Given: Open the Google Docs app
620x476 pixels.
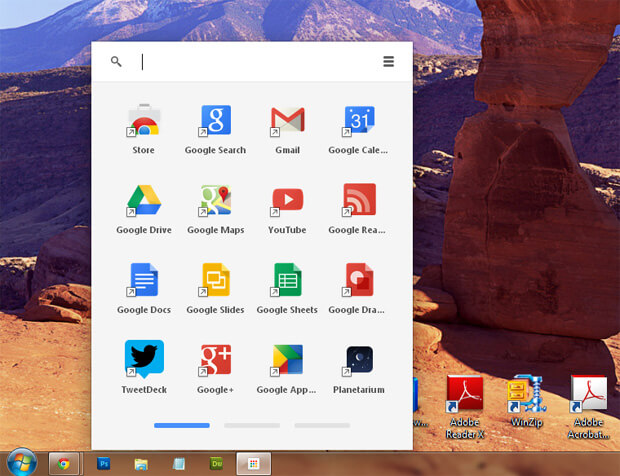Looking at the screenshot, I should 144,280.
